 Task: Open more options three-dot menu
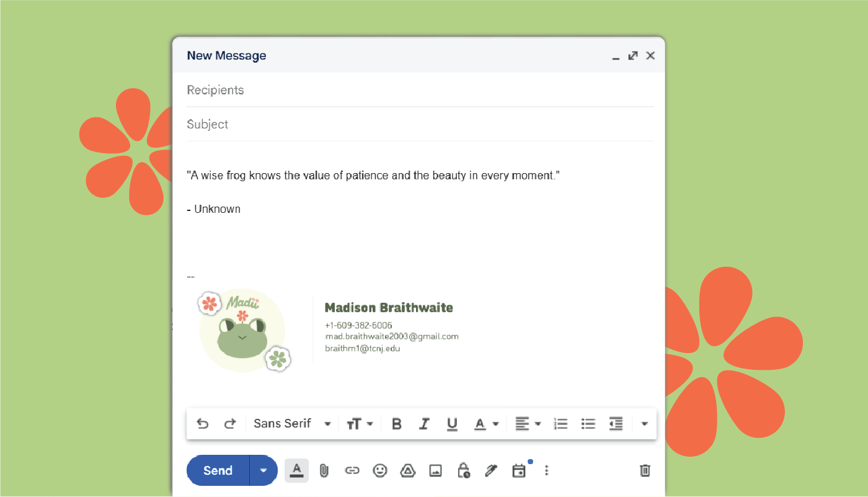(546, 470)
